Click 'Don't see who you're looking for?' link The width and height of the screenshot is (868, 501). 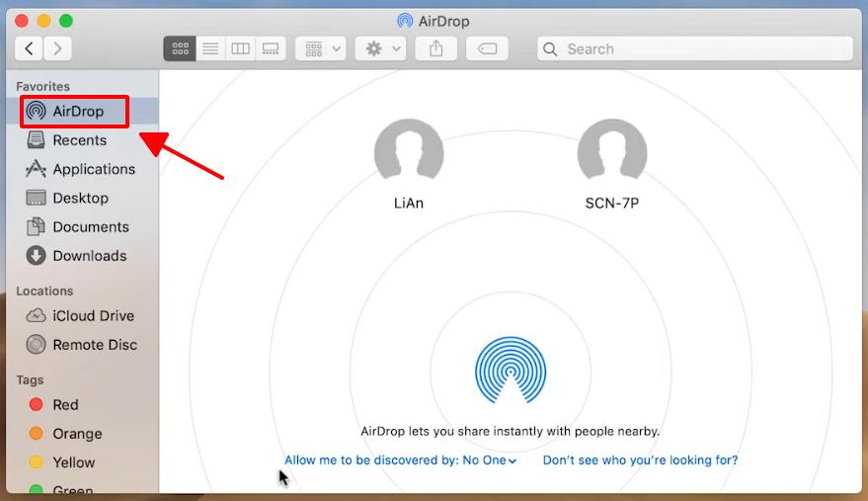[640, 459]
